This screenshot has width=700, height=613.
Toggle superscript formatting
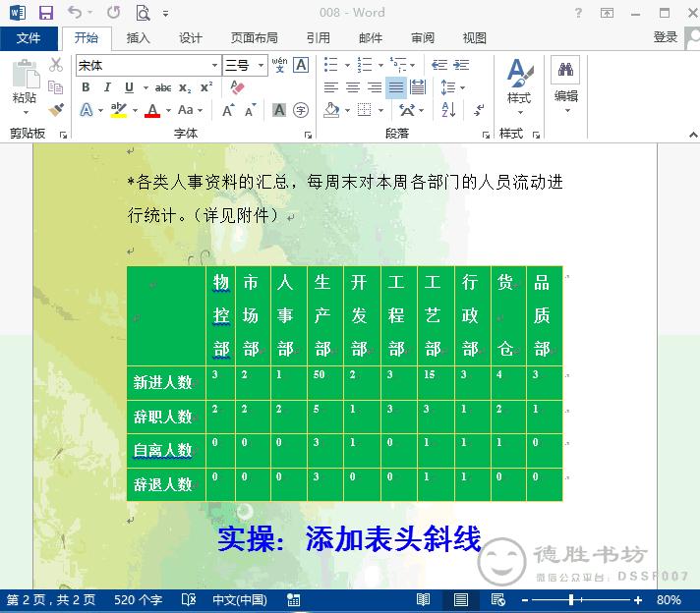pos(206,87)
